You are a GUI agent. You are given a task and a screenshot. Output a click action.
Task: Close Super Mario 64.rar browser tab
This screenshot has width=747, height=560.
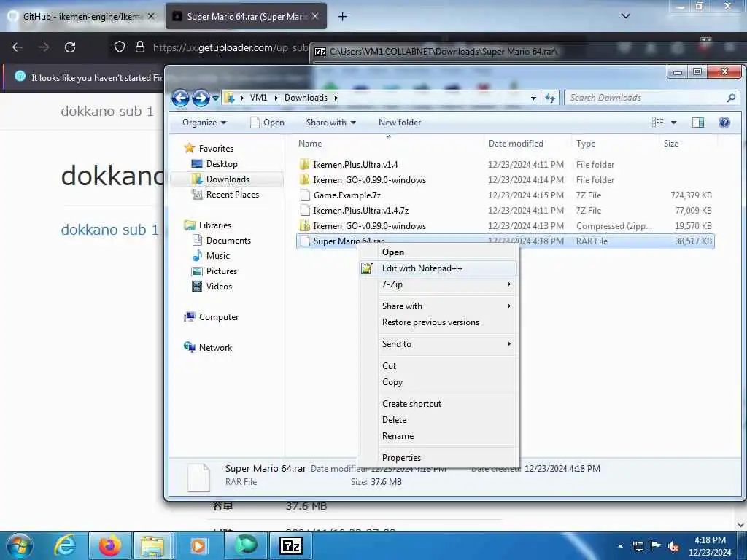(x=315, y=16)
